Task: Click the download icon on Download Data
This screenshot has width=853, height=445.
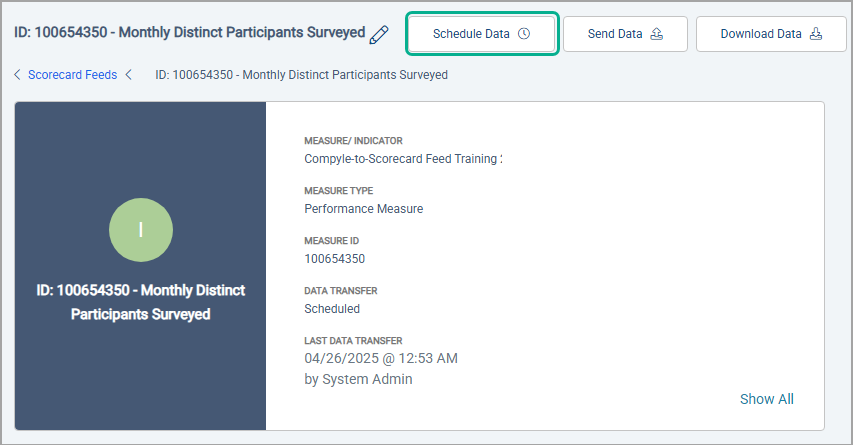Action: coord(815,34)
